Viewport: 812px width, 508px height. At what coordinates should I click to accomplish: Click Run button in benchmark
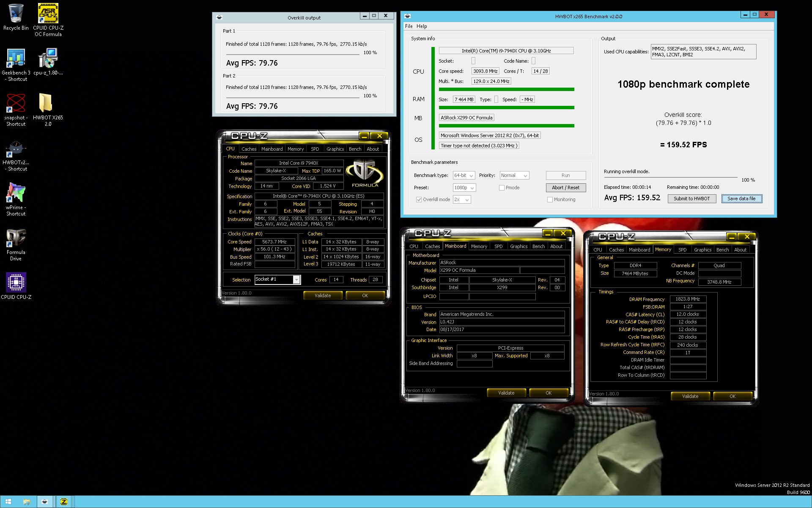(565, 175)
